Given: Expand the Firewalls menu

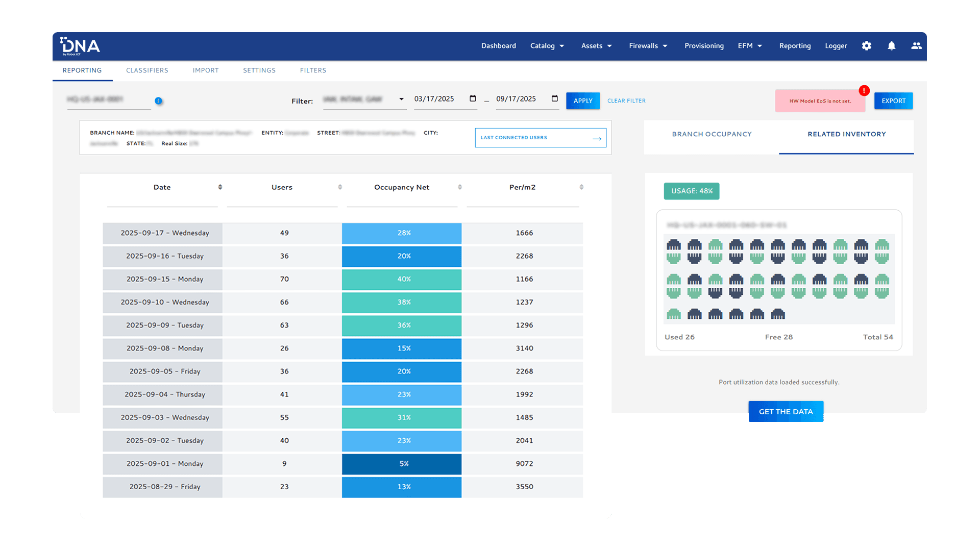Looking at the screenshot, I should point(648,46).
